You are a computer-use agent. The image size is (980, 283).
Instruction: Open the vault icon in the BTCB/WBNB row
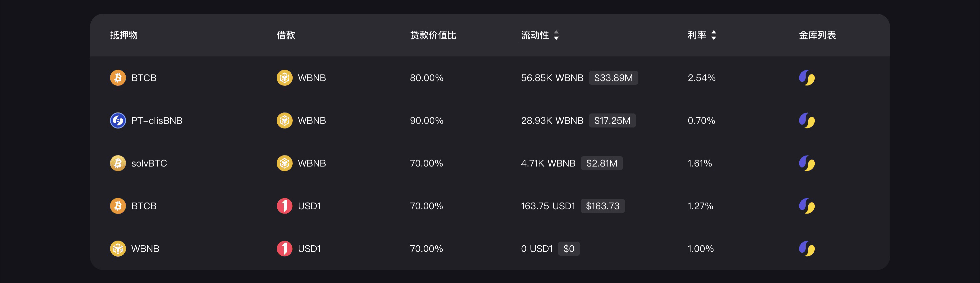[x=807, y=78]
